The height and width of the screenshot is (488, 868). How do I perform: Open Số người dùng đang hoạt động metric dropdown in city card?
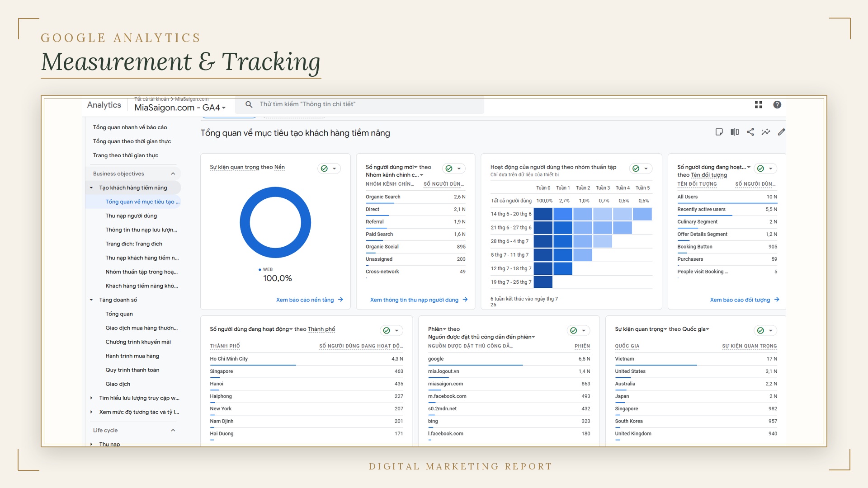click(251, 329)
